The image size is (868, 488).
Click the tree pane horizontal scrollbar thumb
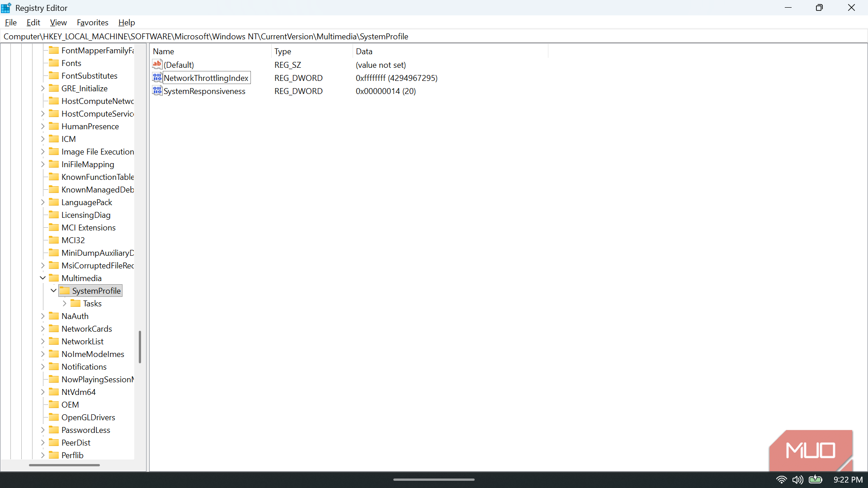point(64,465)
